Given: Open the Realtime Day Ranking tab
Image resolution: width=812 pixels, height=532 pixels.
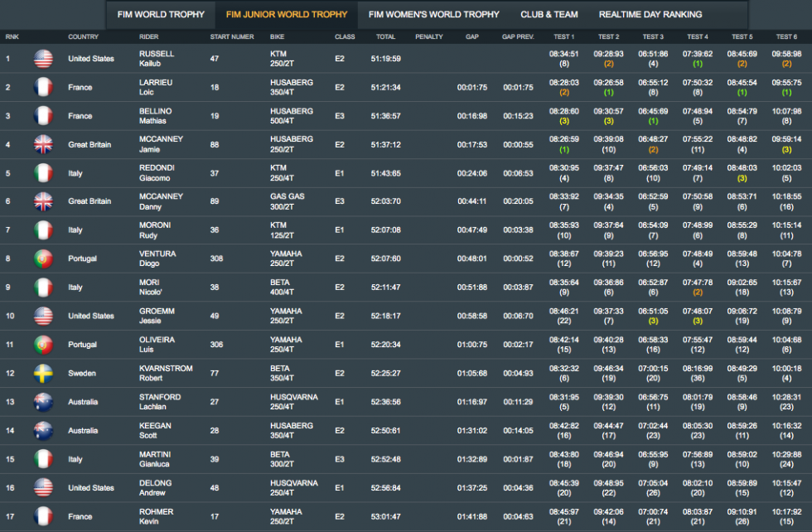Looking at the screenshot, I should pos(650,15).
